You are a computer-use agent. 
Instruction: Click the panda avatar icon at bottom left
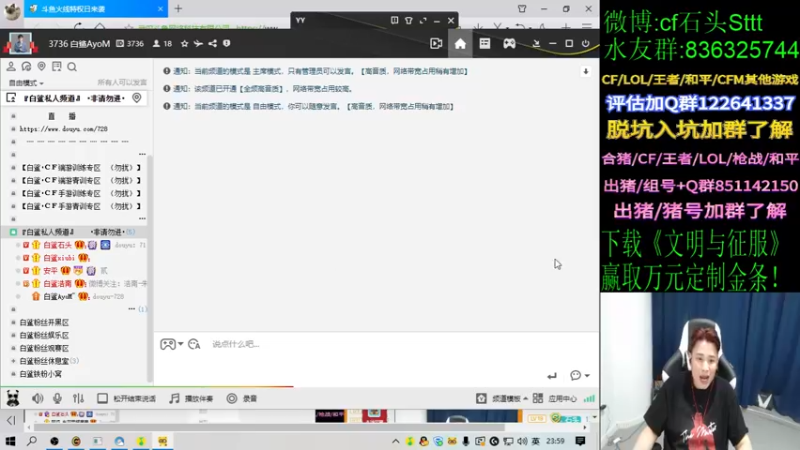pyautogui.click(x=13, y=398)
